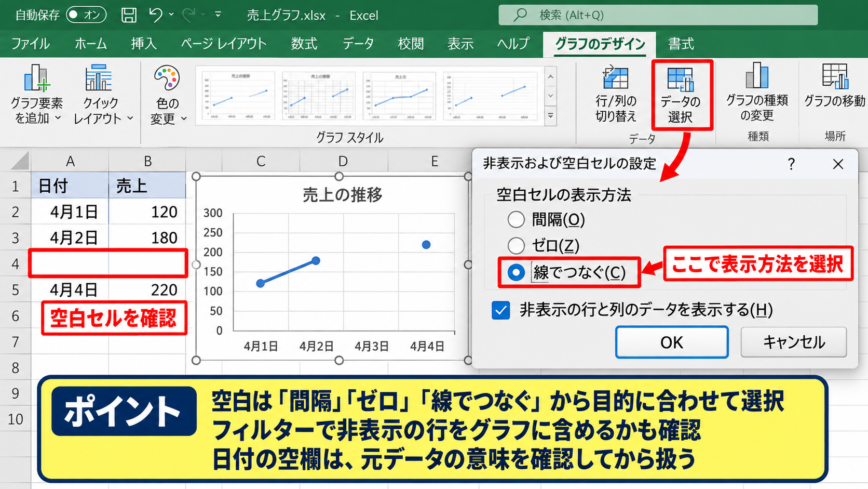
Task: Click column C header
Action: pos(261,161)
